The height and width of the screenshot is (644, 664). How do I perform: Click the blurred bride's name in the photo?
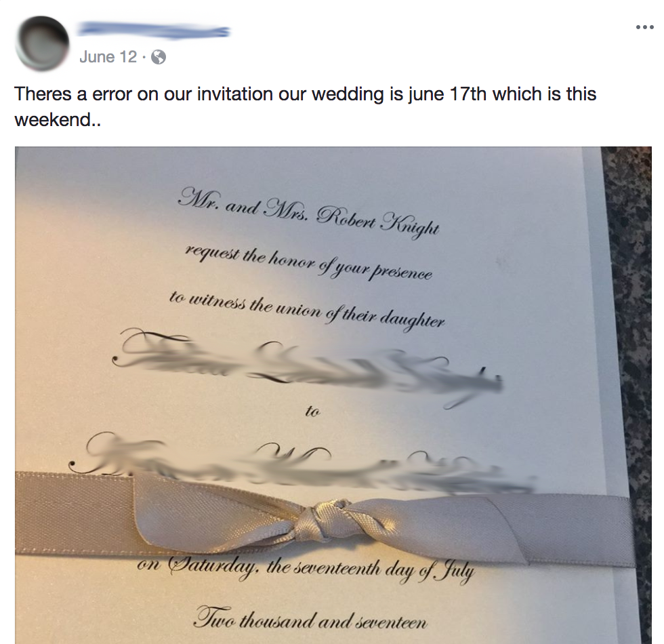(x=307, y=369)
